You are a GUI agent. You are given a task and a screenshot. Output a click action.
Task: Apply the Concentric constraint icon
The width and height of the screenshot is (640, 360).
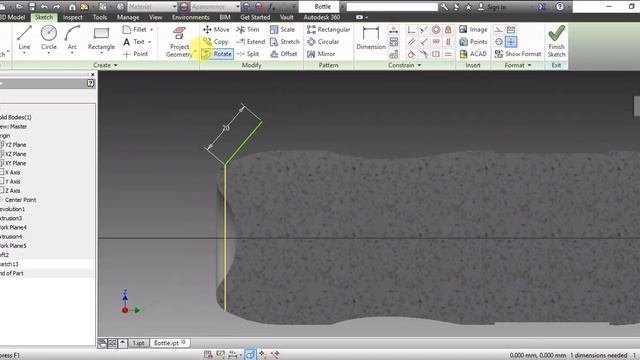coord(436,29)
